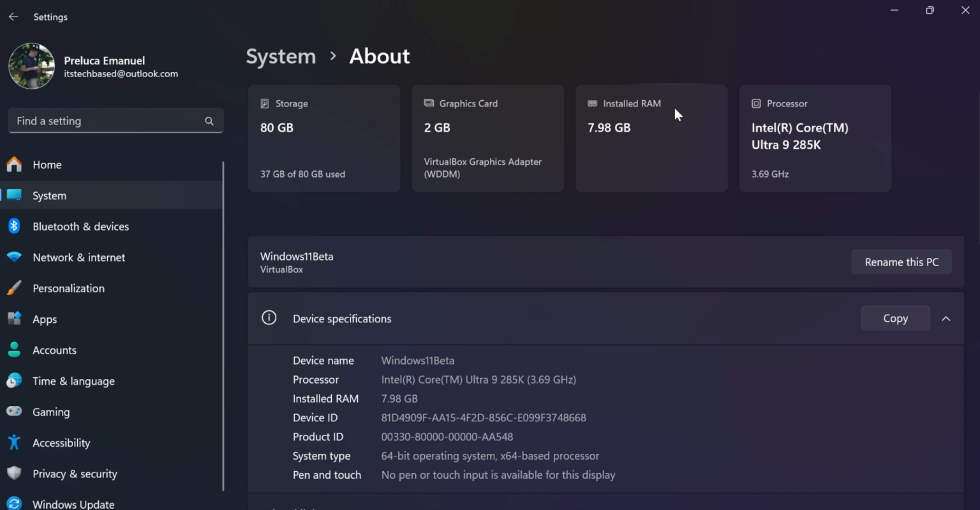Click the back arrow icon
The width and height of the screenshot is (980, 510).
pos(13,17)
